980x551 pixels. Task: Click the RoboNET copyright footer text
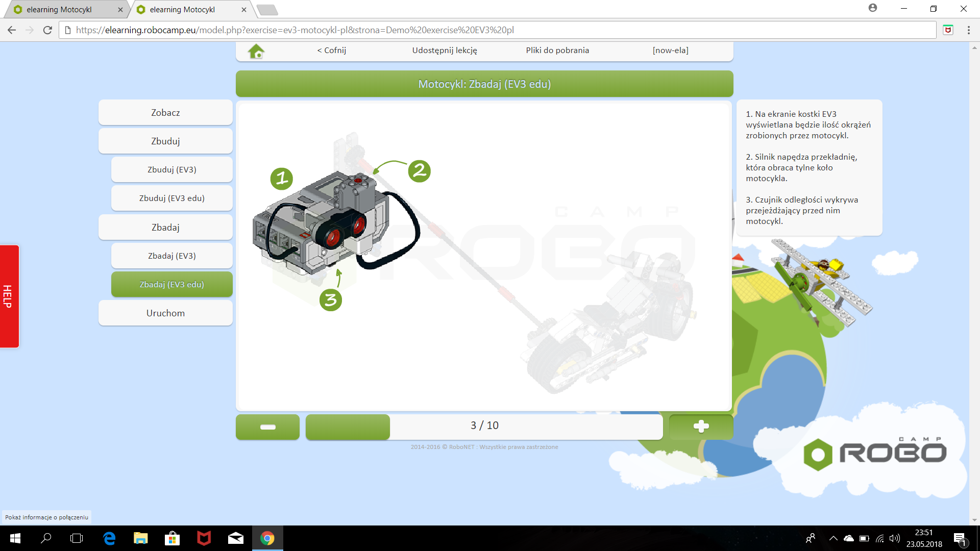[x=484, y=447]
